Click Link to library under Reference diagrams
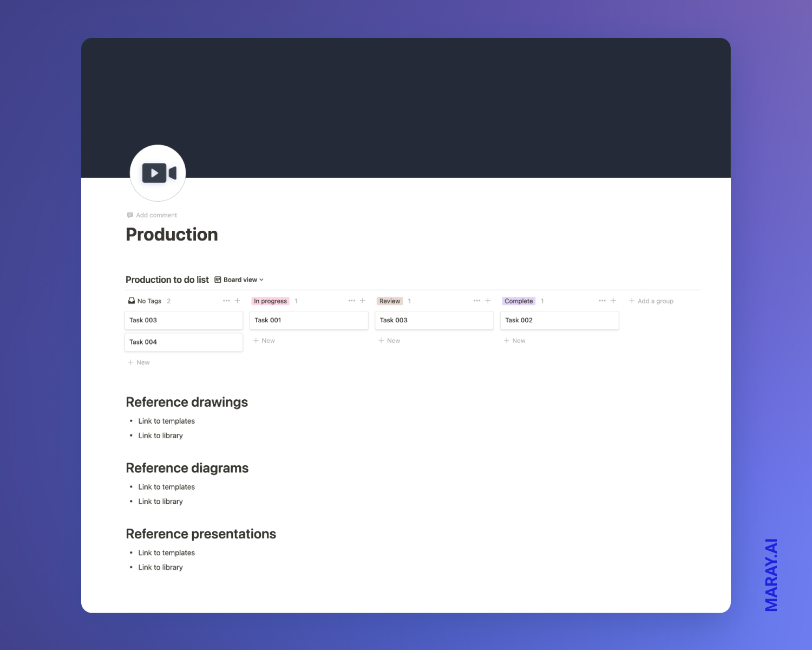 (x=160, y=502)
